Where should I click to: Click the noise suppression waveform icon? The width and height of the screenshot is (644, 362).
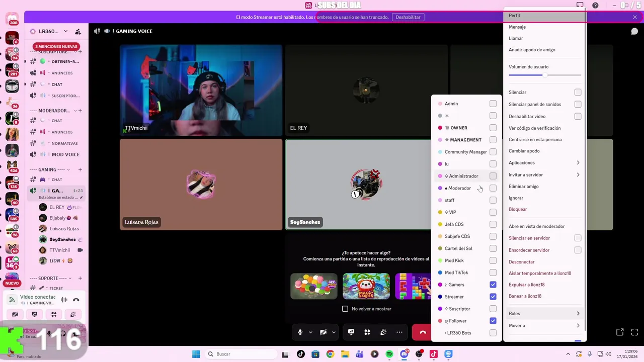point(64,300)
